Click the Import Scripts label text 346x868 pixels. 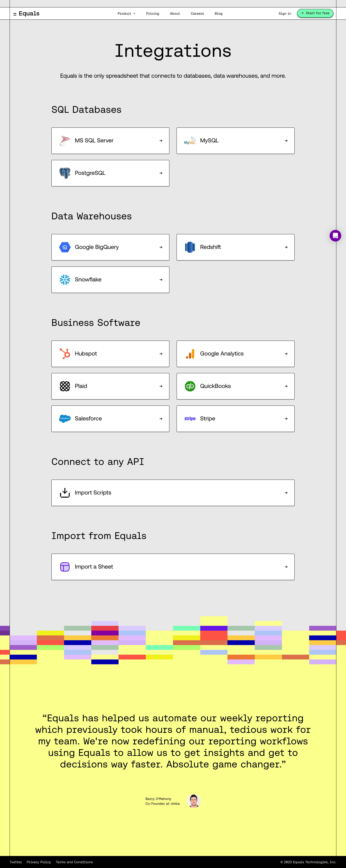click(93, 493)
